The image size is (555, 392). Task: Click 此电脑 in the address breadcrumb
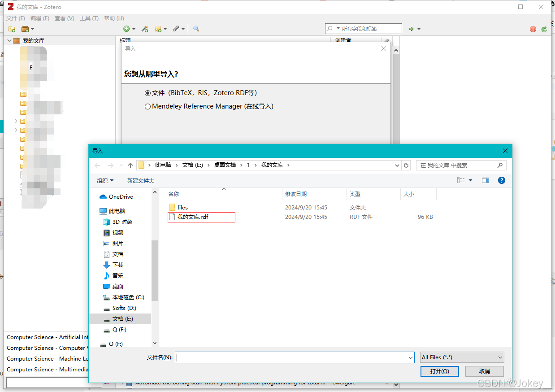tap(163, 165)
